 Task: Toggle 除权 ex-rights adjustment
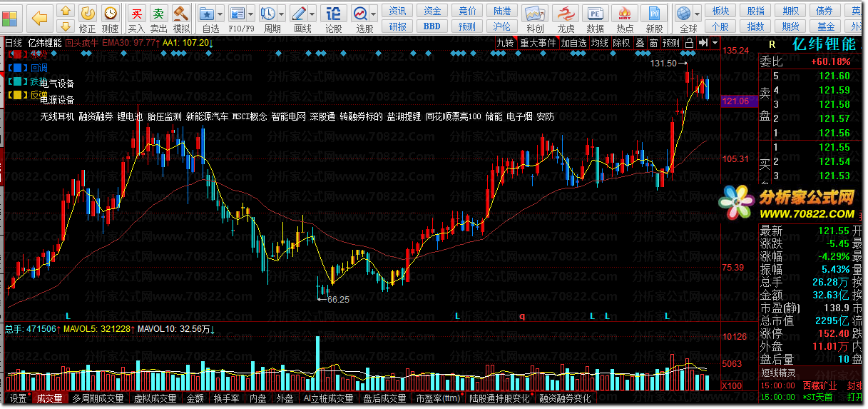pos(621,43)
